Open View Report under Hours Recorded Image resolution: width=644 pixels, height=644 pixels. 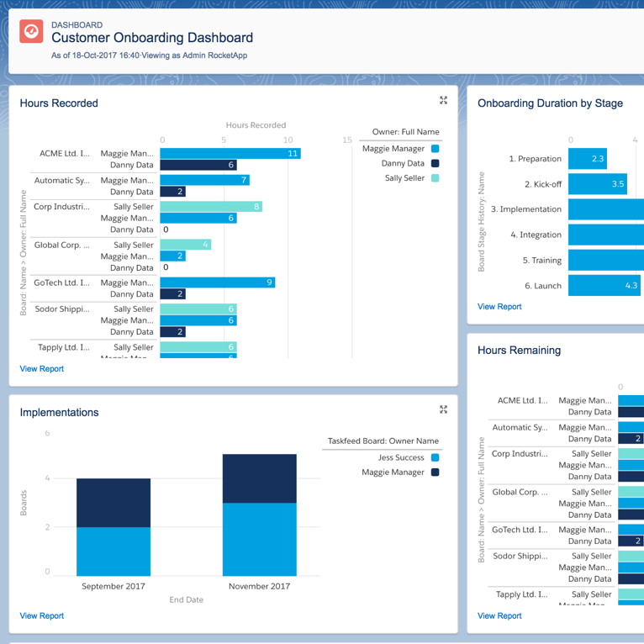[42, 369]
